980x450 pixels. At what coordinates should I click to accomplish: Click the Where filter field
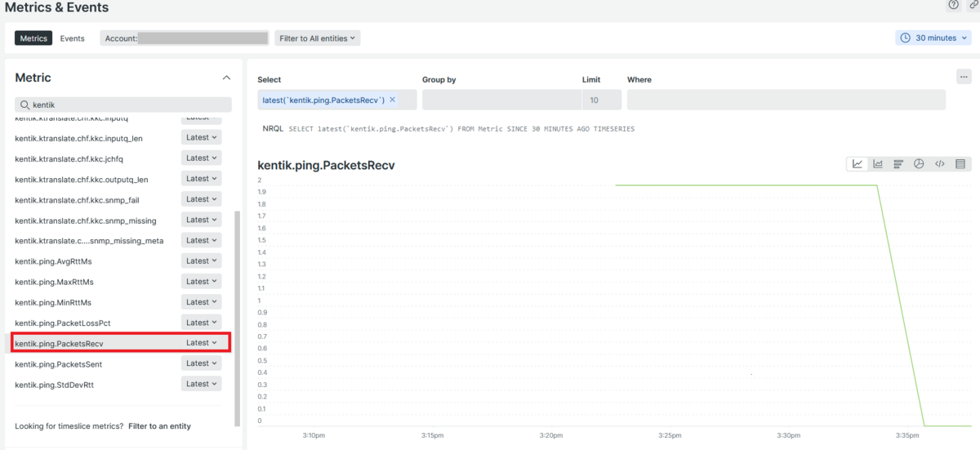[786, 100]
